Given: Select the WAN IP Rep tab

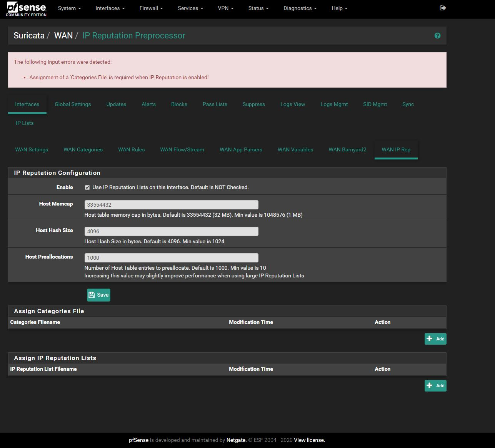Looking at the screenshot, I should click(396, 149).
